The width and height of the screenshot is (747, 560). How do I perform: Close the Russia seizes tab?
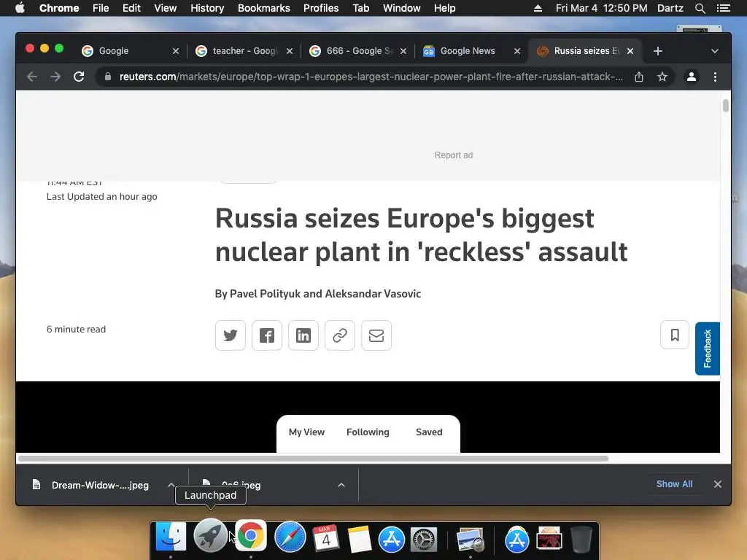coord(630,51)
